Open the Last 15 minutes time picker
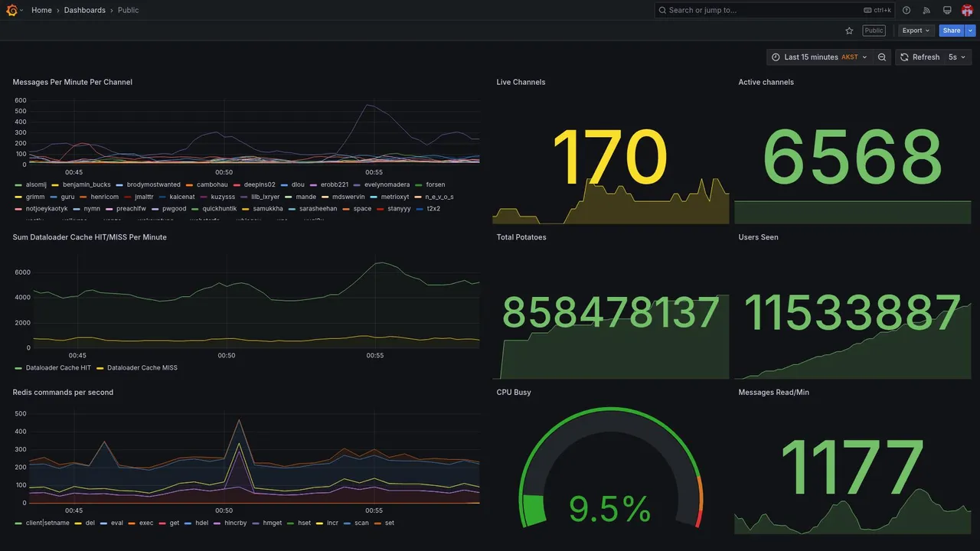 tap(819, 57)
